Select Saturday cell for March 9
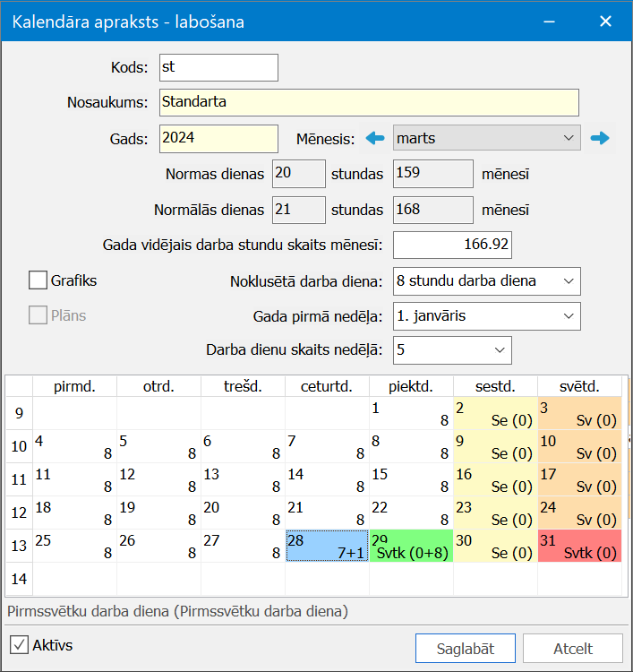Viewport: 633px width, 672px height. click(495, 446)
